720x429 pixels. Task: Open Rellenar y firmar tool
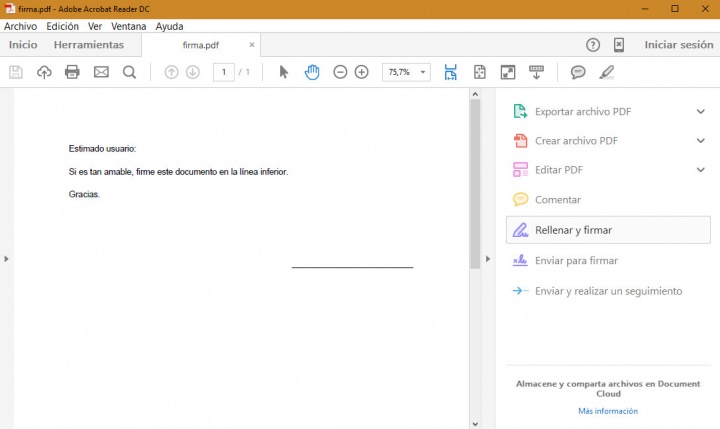[608, 230]
